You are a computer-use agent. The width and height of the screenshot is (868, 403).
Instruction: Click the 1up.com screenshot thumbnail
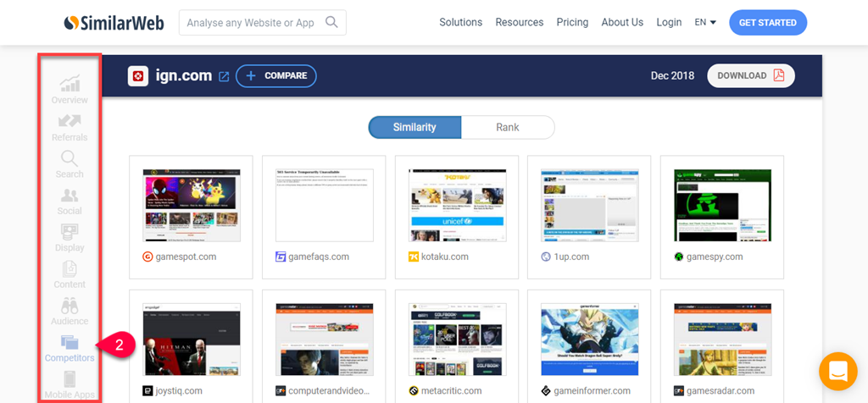[x=590, y=206]
